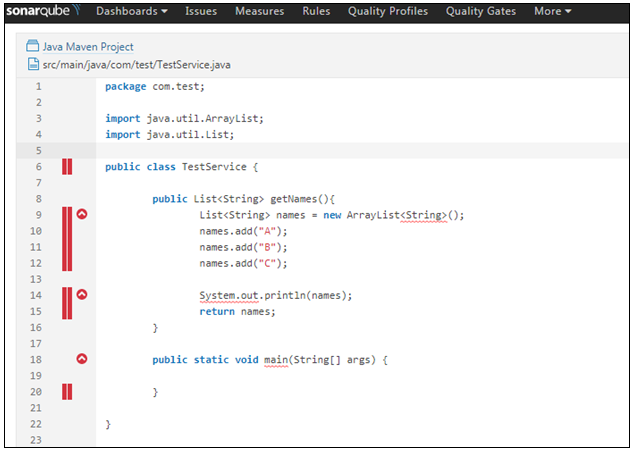Click the names.add("A") statement

pyautogui.click(x=243, y=231)
